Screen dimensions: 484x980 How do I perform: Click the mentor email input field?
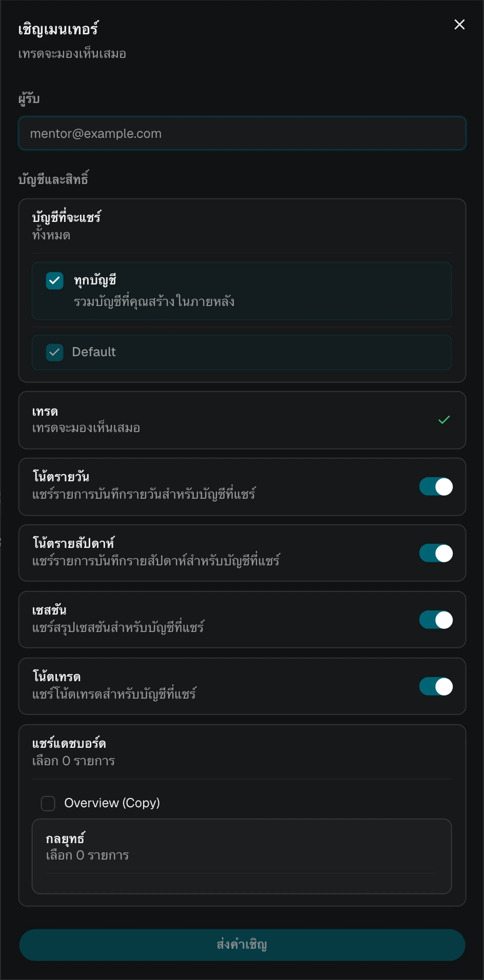tap(242, 133)
